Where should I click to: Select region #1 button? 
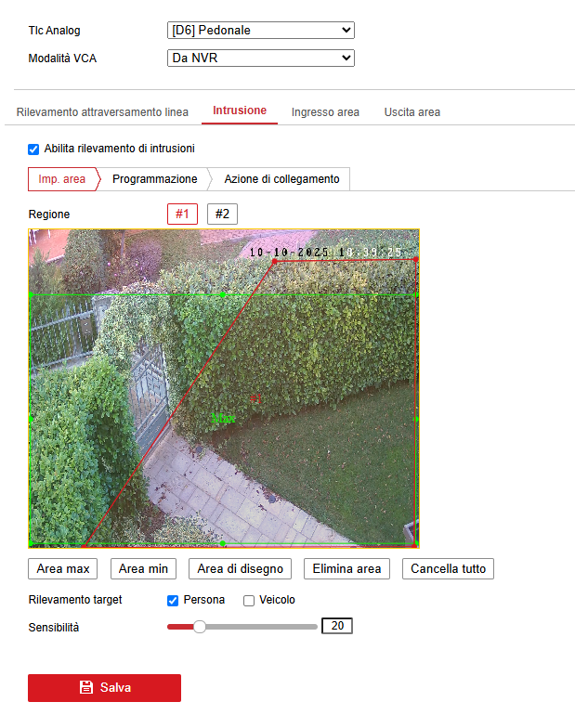[182, 214]
